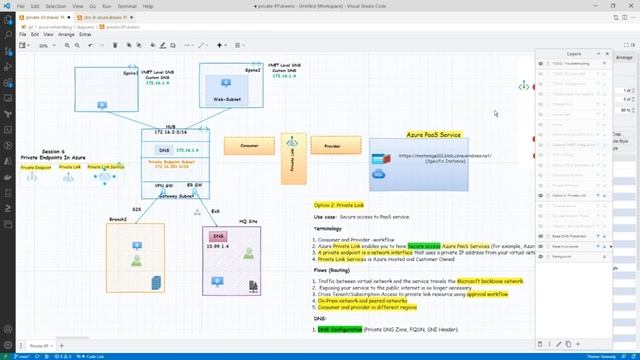Image resolution: width=640 pixels, height=360 pixels.
Task: Open the Accounts icon in activity bar
Action: [x=8, y=329]
